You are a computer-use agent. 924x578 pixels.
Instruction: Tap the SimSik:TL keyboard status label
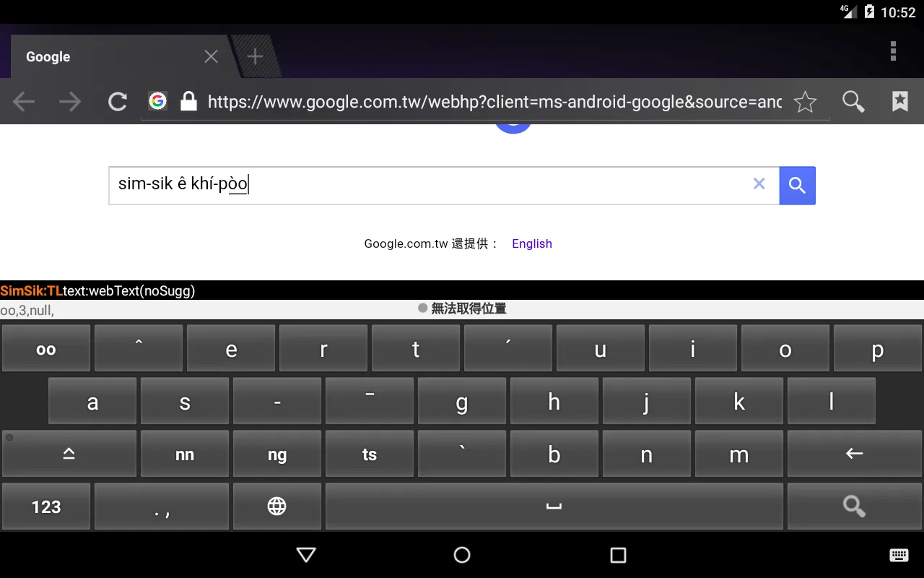click(x=31, y=291)
